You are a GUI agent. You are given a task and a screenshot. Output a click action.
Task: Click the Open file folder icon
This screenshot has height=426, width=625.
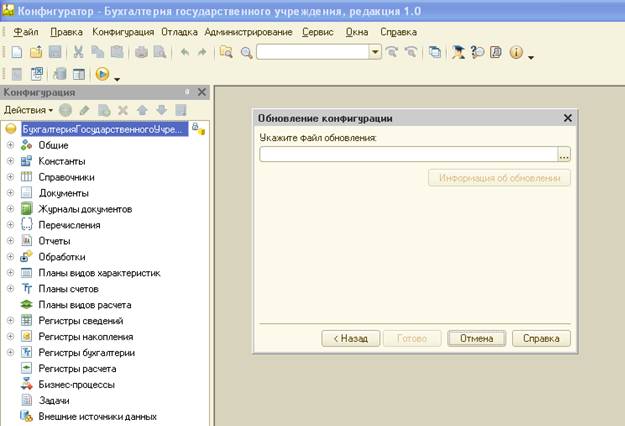[36, 52]
